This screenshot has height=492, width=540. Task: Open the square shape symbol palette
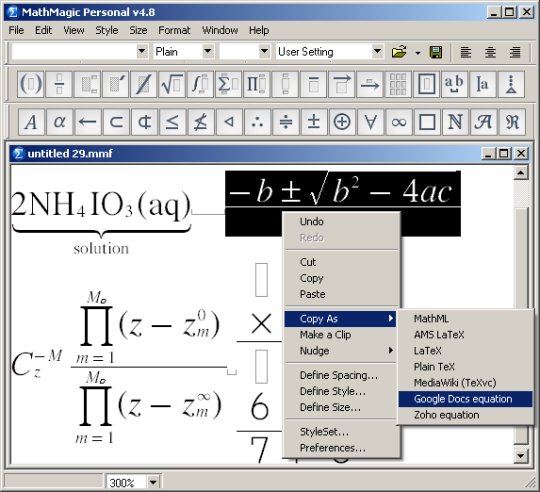click(x=427, y=122)
